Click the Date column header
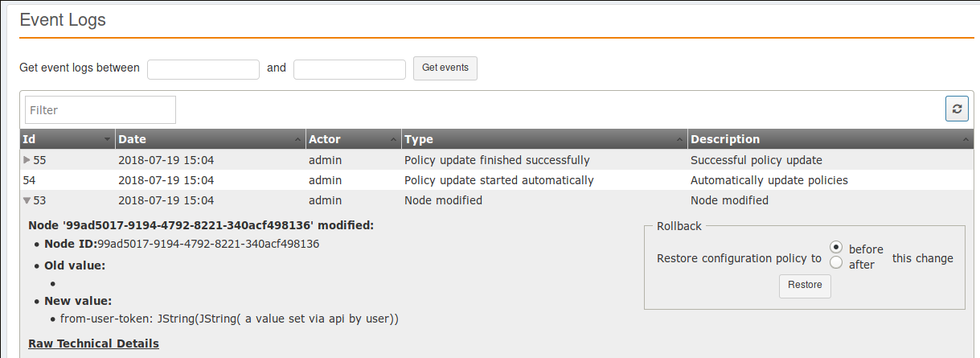 [x=133, y=139]
